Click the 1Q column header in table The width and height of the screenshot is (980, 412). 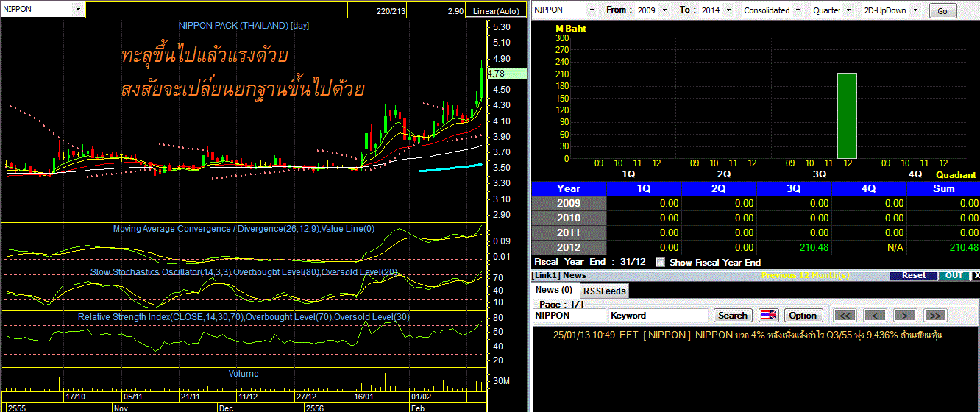pos(644,188)
